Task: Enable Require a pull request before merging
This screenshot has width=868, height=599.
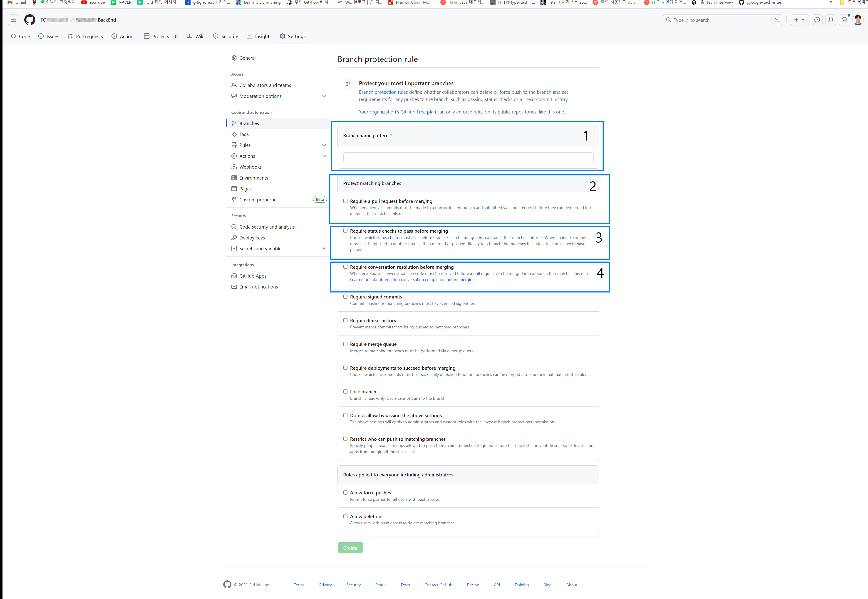Action: pos(345,201)
